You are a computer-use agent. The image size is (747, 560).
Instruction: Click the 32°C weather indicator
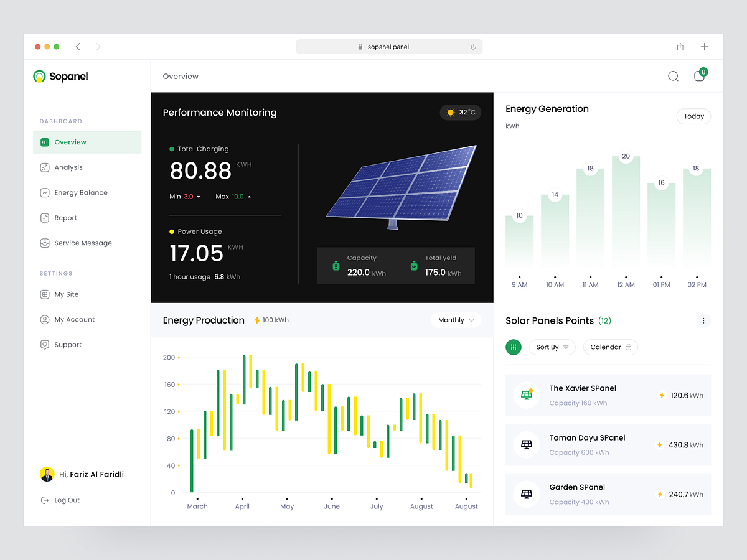point(460,113)
